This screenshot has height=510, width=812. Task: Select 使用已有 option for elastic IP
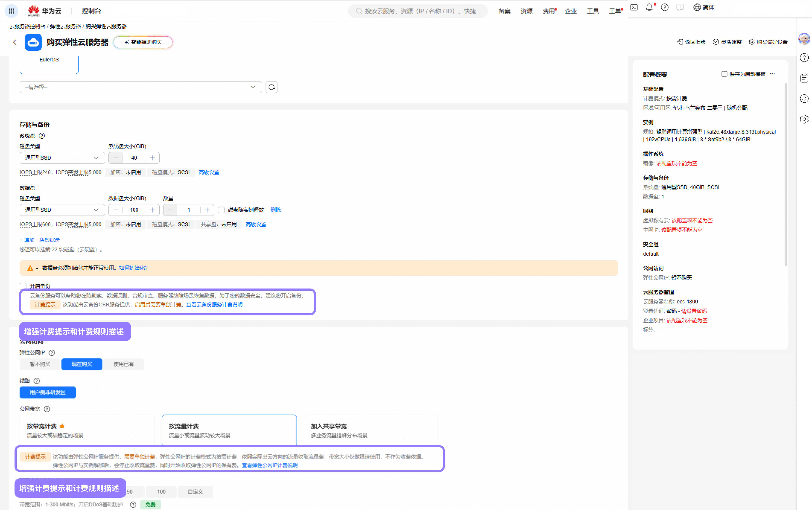pyautogui.click(x=124, y=364)
